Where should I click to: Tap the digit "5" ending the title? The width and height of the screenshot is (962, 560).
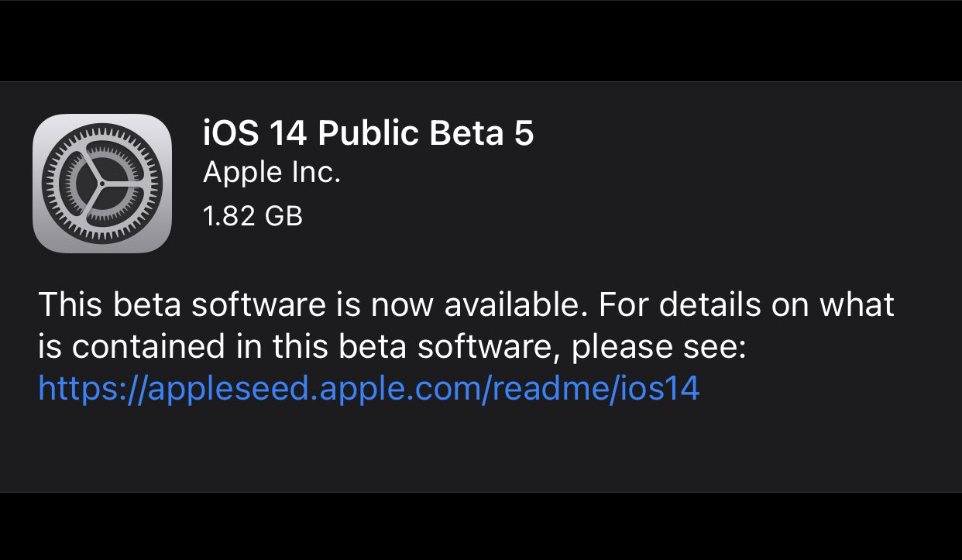point(524,134)
